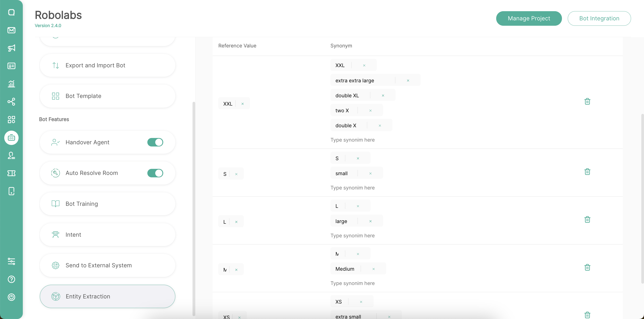Click the Bot Integration button

(x=599, y=19)
